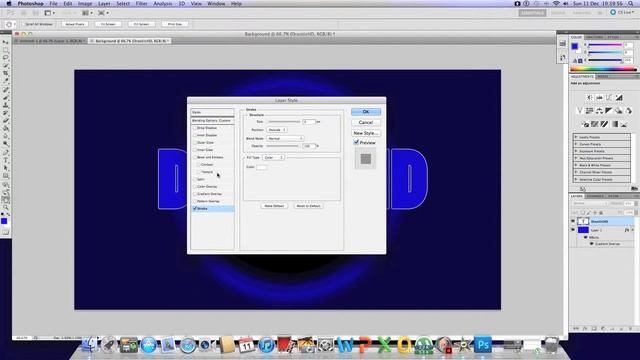640x360 pixels.
Task: Open the Fill Type dropdown
Action: 273,158
